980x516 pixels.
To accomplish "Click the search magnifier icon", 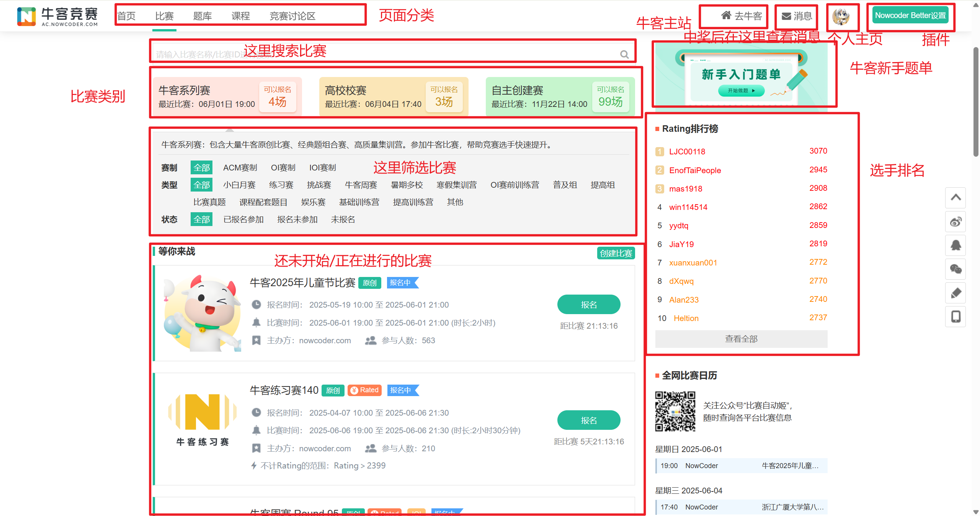I will [624, 54].
